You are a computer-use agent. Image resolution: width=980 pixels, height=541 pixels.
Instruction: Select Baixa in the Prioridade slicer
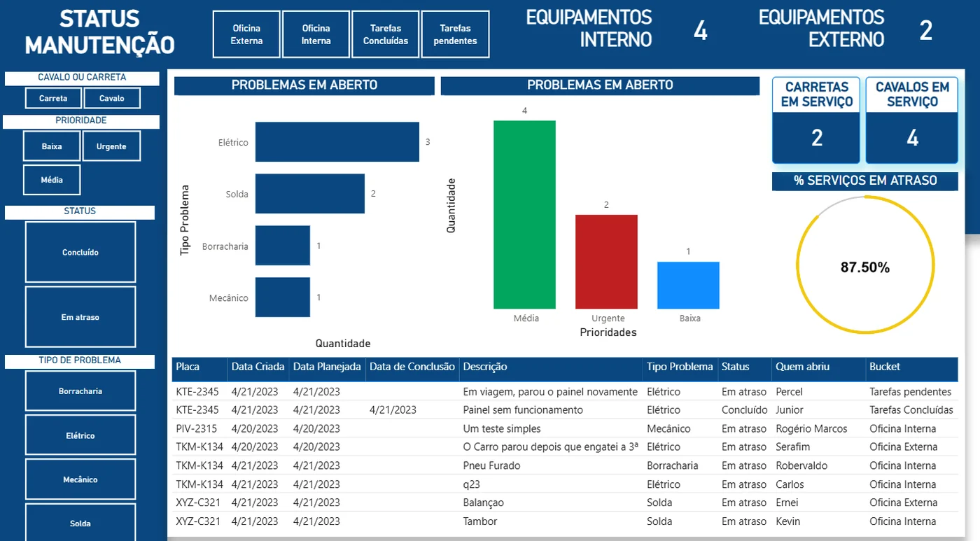pyautogui.click(x=52, y=146)
